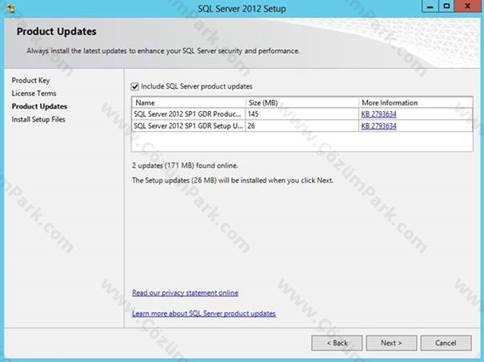Cancel the SQL Server setup

(x=446, y=343)
